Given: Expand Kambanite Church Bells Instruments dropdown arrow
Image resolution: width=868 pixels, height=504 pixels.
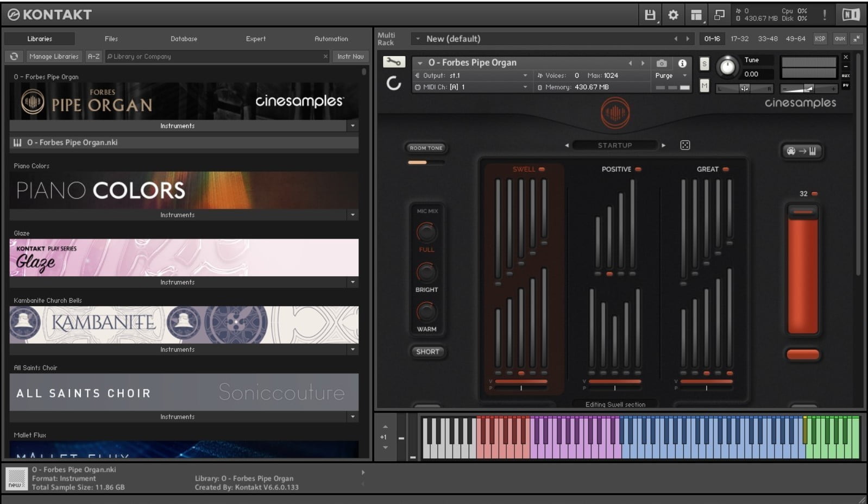Looking at the screenshot, I should point(353,350).
